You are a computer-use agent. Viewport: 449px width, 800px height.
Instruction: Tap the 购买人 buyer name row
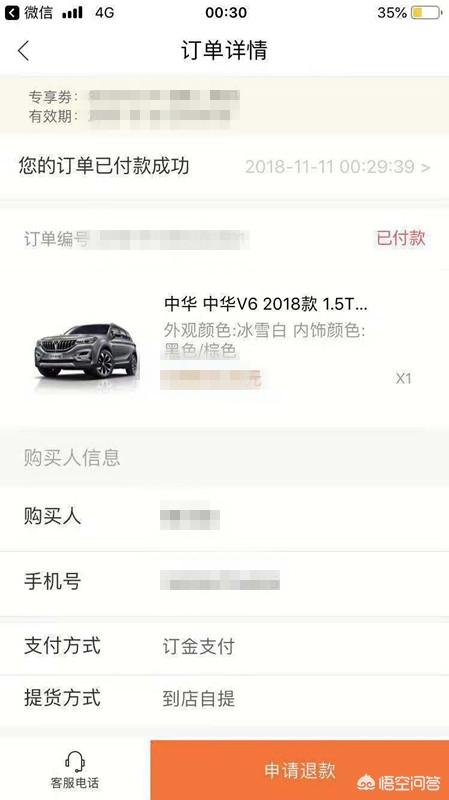pos(224,518)
